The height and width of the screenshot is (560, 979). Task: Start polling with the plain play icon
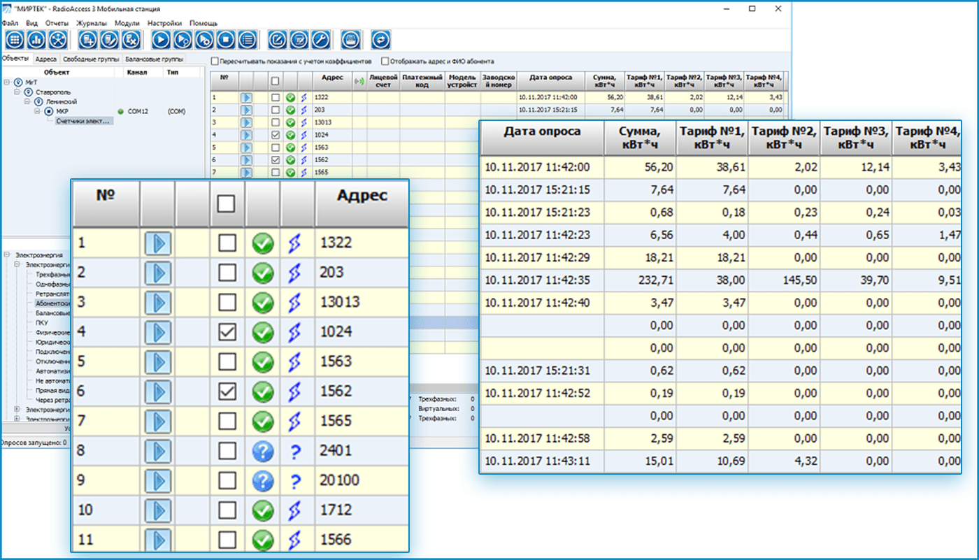tap(162, 39)
